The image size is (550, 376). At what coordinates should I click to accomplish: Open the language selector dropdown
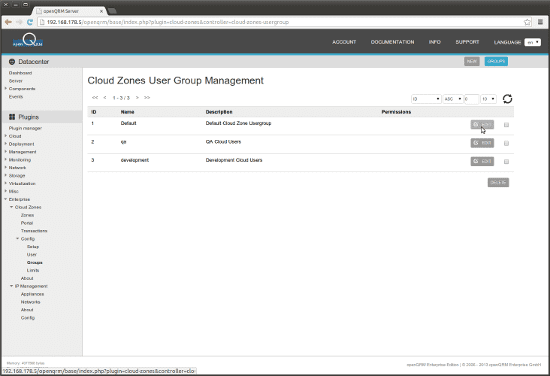point(532,42)
